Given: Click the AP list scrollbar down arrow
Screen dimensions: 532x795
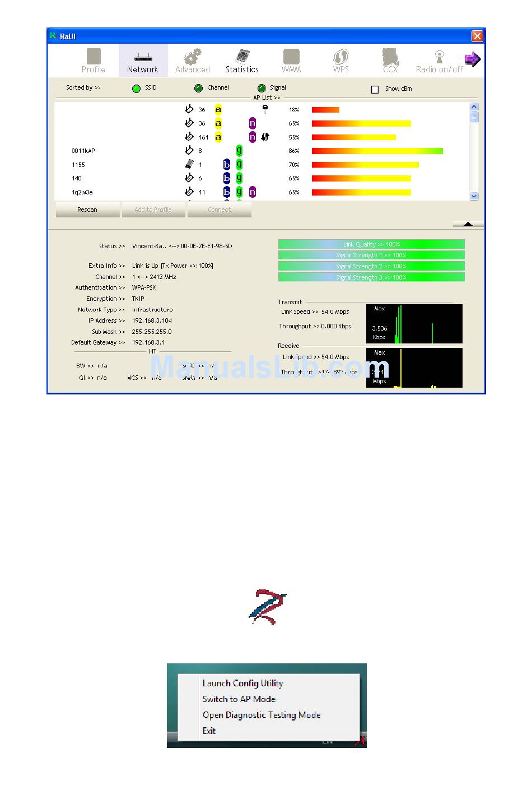Looking at the screenshot, I should tap(474, 196).
